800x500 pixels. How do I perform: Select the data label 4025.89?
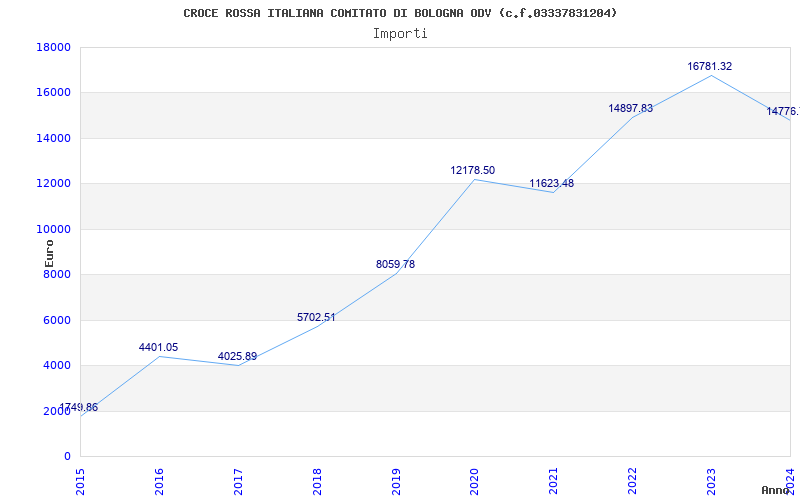[237, 357]
